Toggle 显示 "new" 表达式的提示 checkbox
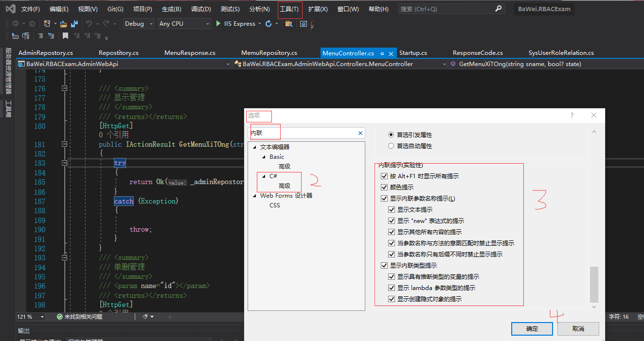The image size is (644, 341). pyautogui.click(x=392, y=221)
